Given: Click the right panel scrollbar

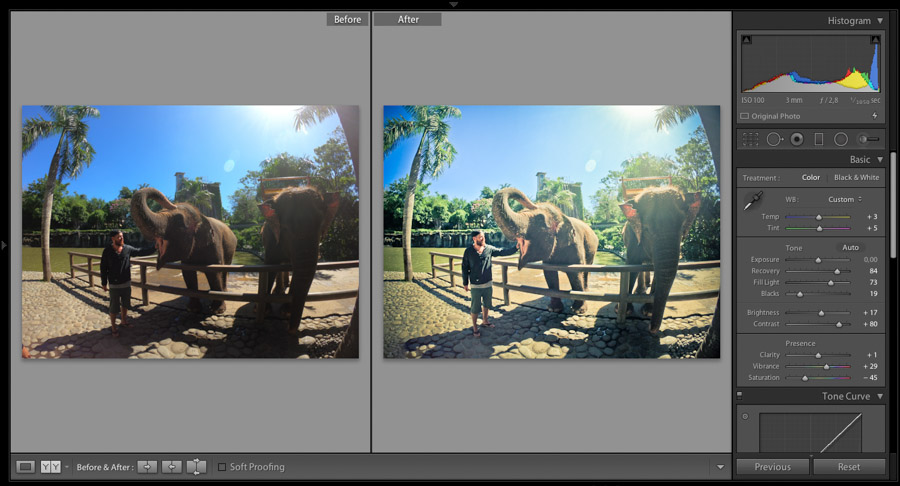Looking at the screenshot, I should [893, 205].
